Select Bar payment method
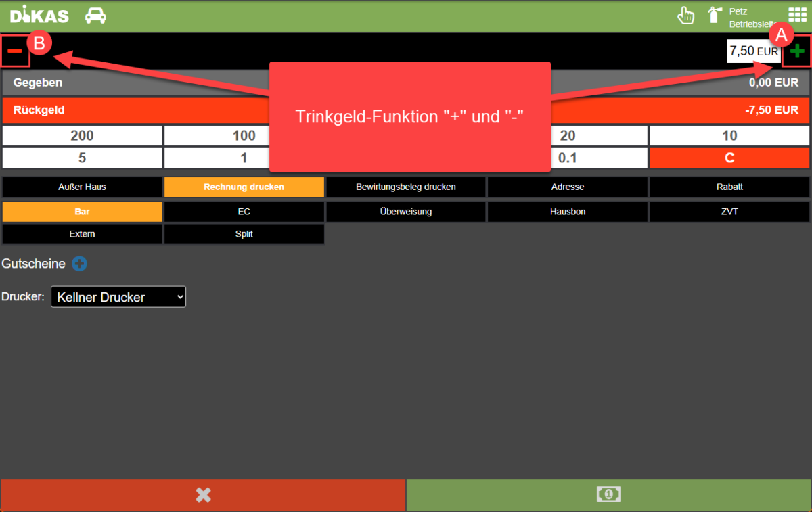 pyautogui.click(x=82, y=212)
